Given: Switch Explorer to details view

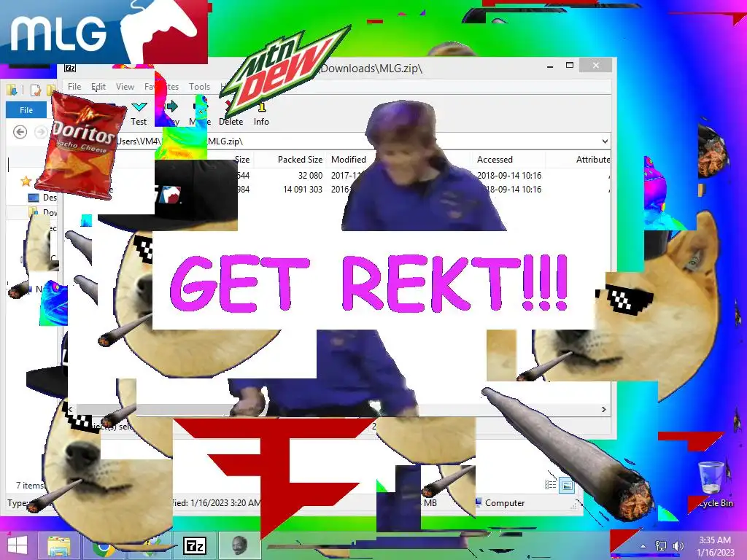Looking at the screenshot, I should pyautogui.click(x=550, y=485).
